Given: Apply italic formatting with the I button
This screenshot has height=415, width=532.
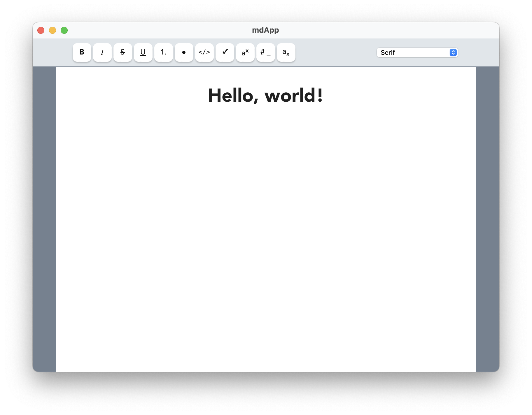Looking at the screenshot, I should (x=102, y=52).
